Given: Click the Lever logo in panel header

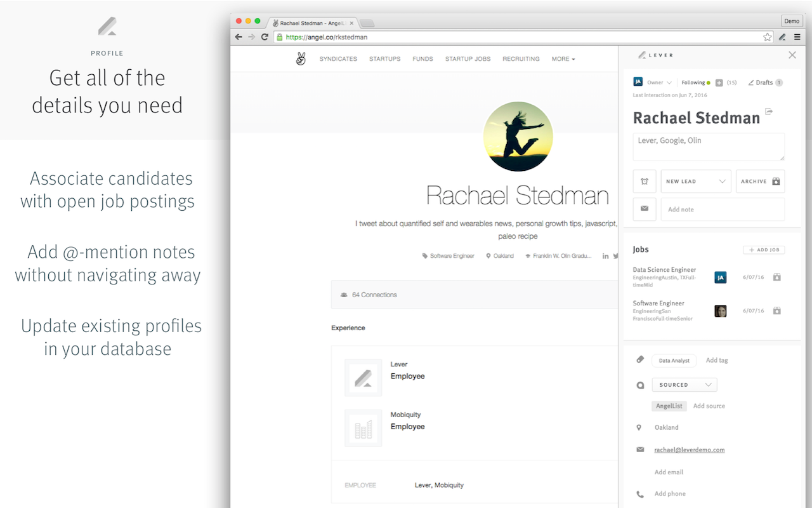Looking at the screenshot, I should point(655,55).
